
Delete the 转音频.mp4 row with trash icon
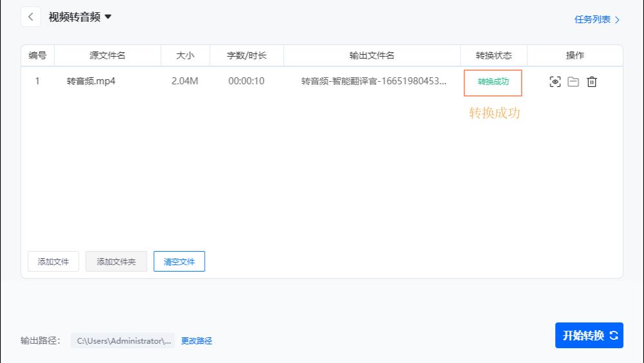tap(592, 82)
